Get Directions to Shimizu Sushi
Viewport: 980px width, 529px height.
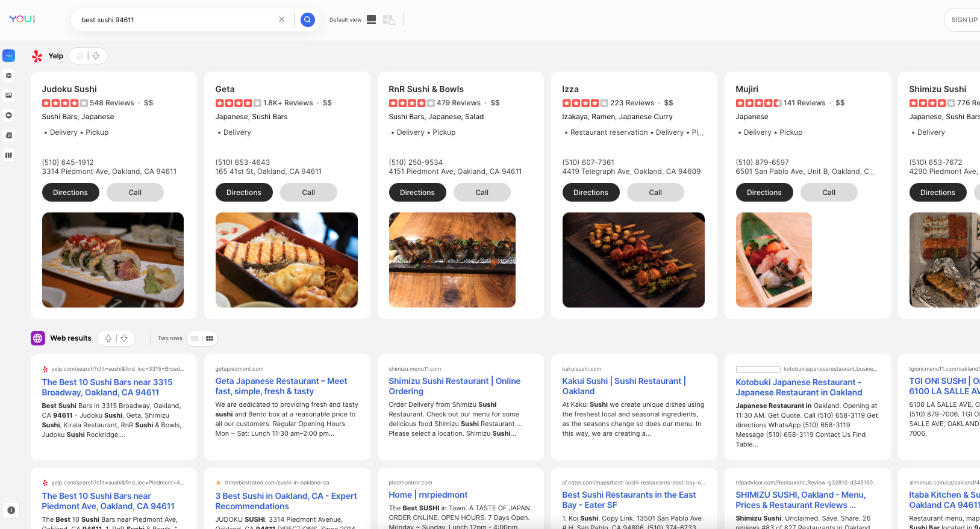(938, 193)
